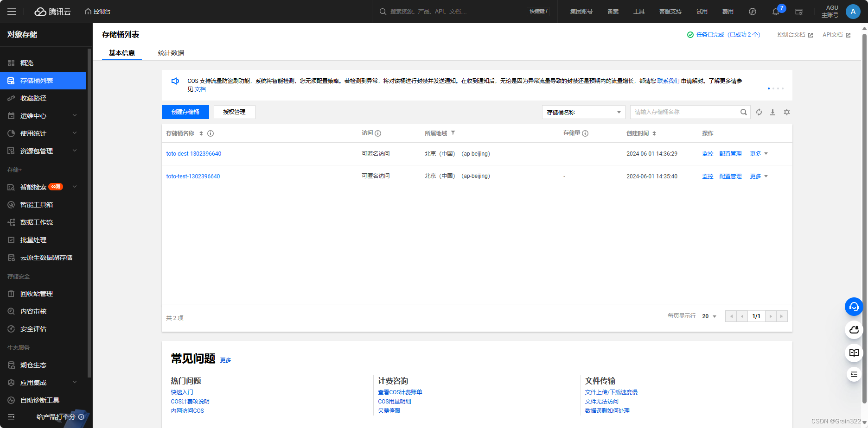Filter by region funnel icon
The width and height of the screenshot is (868, 428).
point(453,133)
